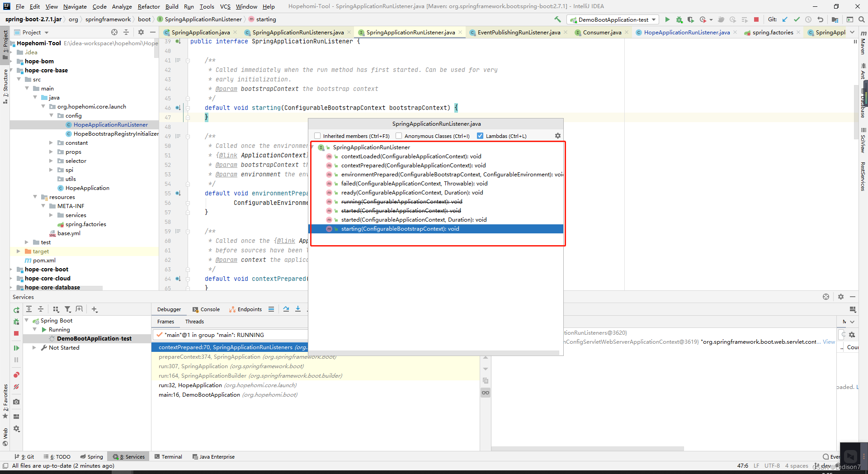Start debugging with the green bug icon
This screenshot has height=474, width=868.
[x=679, y=19]
